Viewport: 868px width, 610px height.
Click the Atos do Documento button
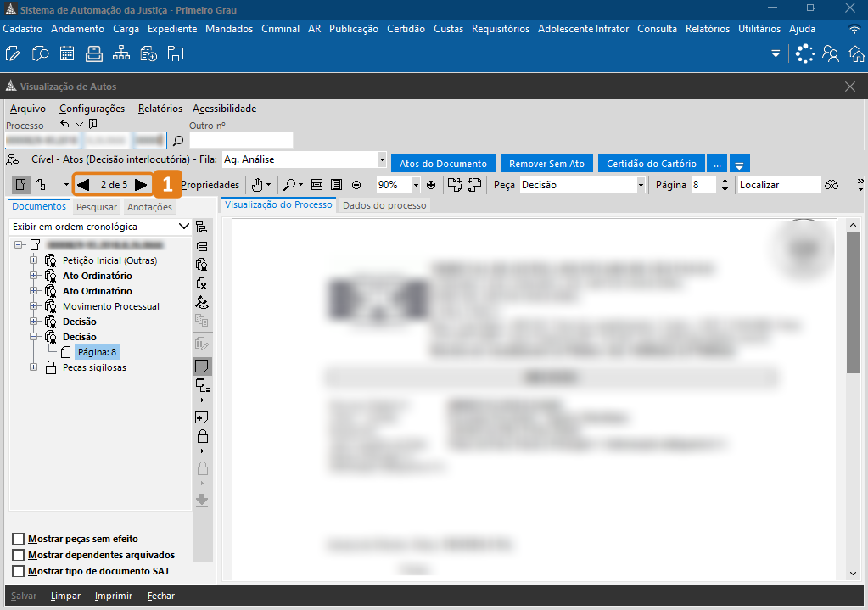444,163
